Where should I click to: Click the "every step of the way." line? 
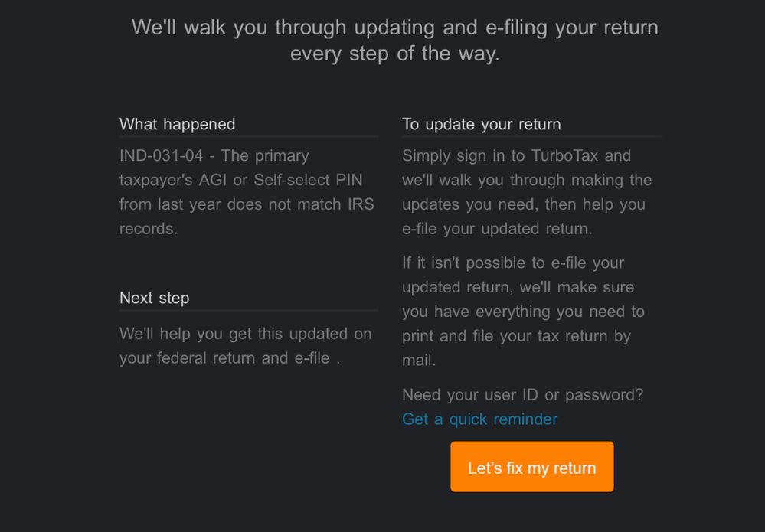[x=394, y=54]
